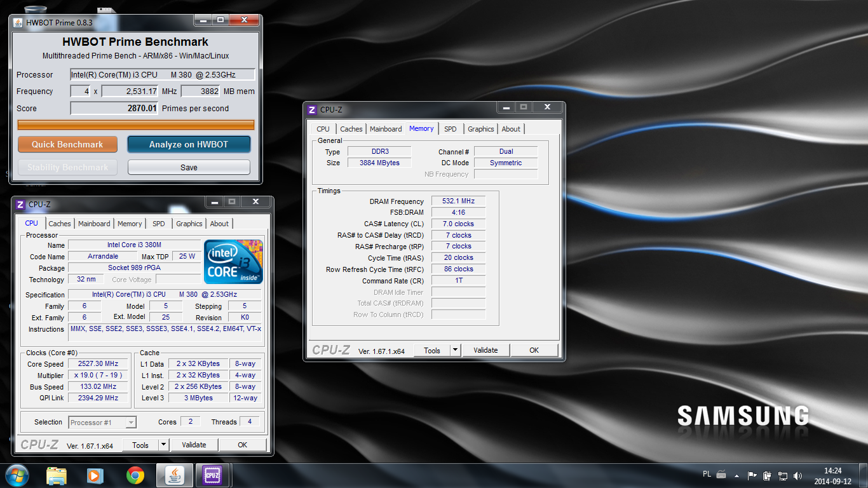This screenshot has width=868, height=488.
Task: Click the QPI Link value 2394.29 MHz
Action: [98, 398]
